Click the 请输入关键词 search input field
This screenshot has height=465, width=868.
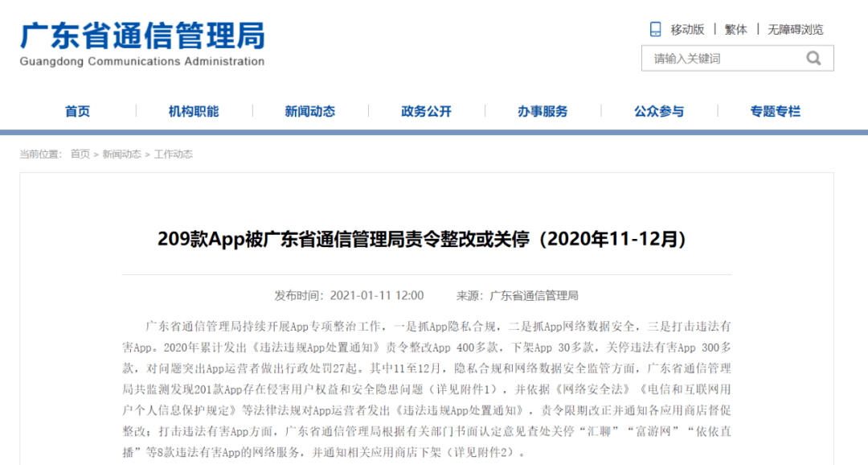coord(715,58)
